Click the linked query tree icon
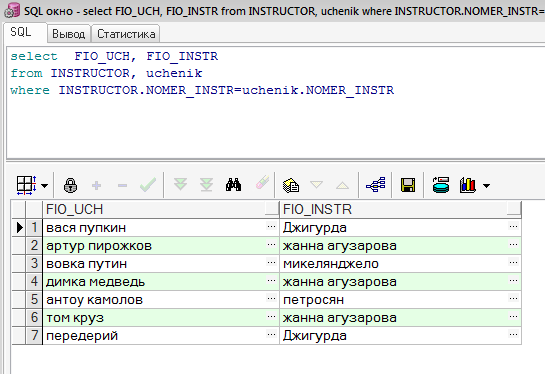The width and height of the screenshot is (545, 374). [376, 185]
